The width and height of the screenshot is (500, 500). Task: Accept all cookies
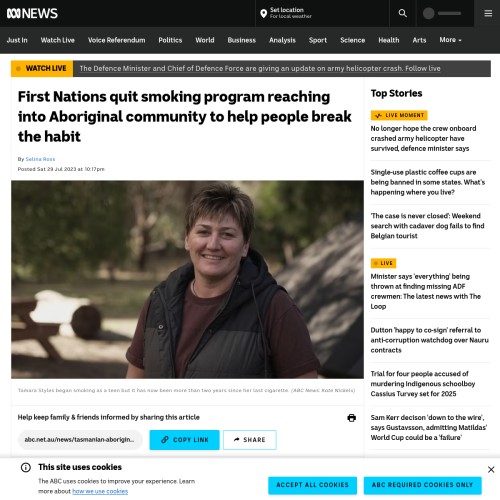click(x=312, y=485)
